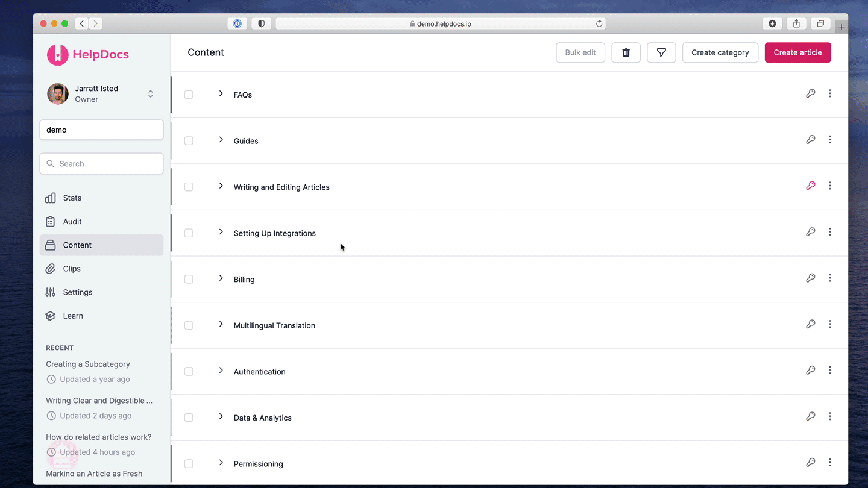Image resolution: width=868 pixels, height=488 pixels.
Task: Click the Data & Analytics key icon
Action: coord(811,416)
